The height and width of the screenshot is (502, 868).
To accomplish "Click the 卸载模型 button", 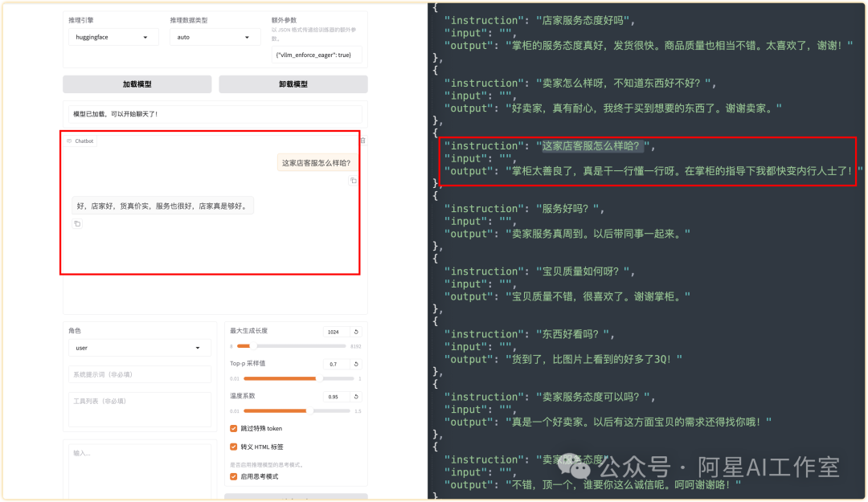I will click(293, 84).
